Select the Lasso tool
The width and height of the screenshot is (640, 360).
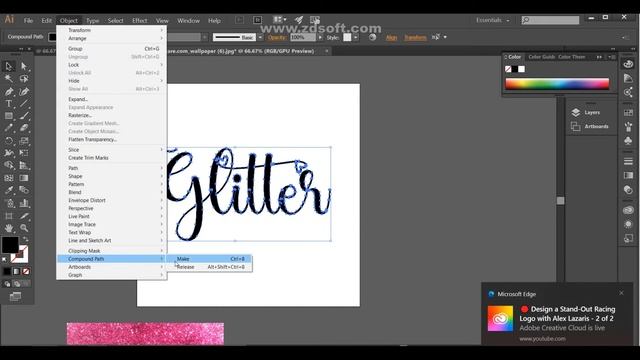24,78
